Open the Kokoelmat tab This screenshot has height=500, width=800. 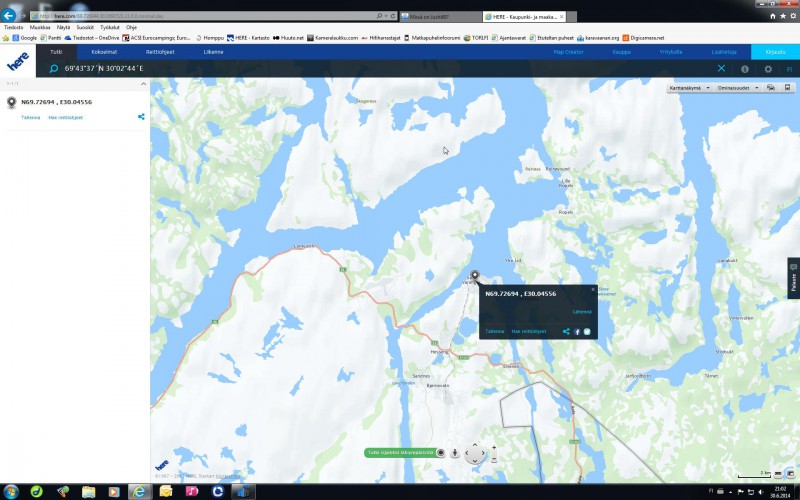[104, 51]
